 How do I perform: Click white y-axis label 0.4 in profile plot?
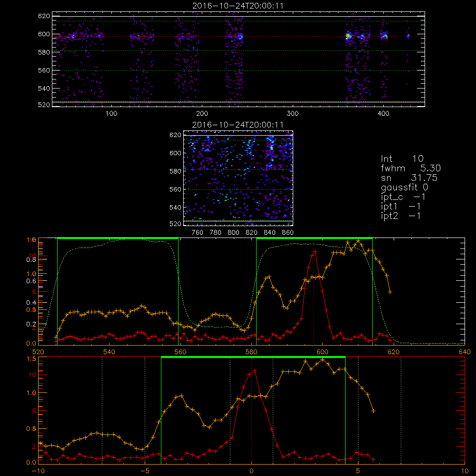coord(31,302)
